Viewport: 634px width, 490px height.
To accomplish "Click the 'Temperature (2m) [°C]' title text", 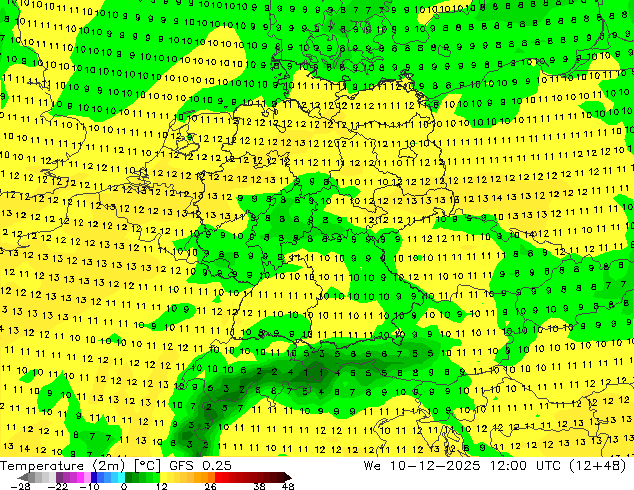I will 80,466.
